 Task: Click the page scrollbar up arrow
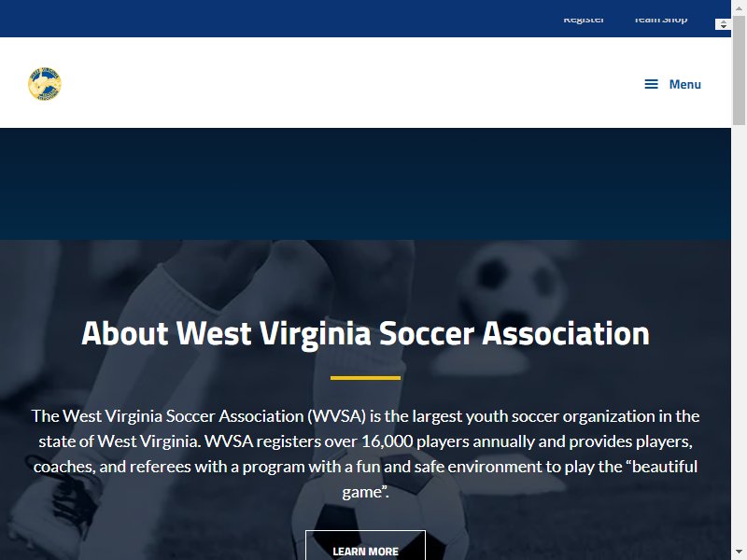[739, 6]
